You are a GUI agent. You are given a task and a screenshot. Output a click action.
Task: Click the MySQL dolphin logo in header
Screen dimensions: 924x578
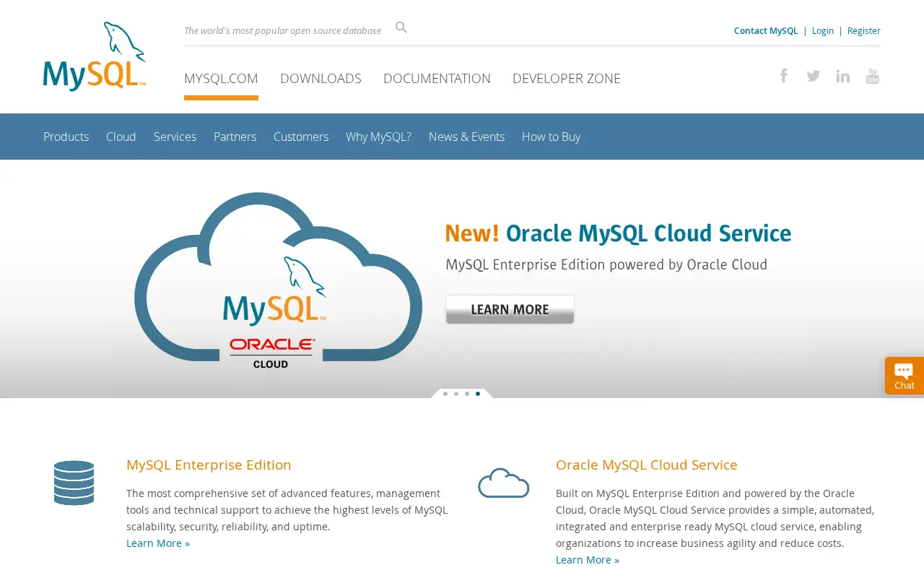coord(95,56)
